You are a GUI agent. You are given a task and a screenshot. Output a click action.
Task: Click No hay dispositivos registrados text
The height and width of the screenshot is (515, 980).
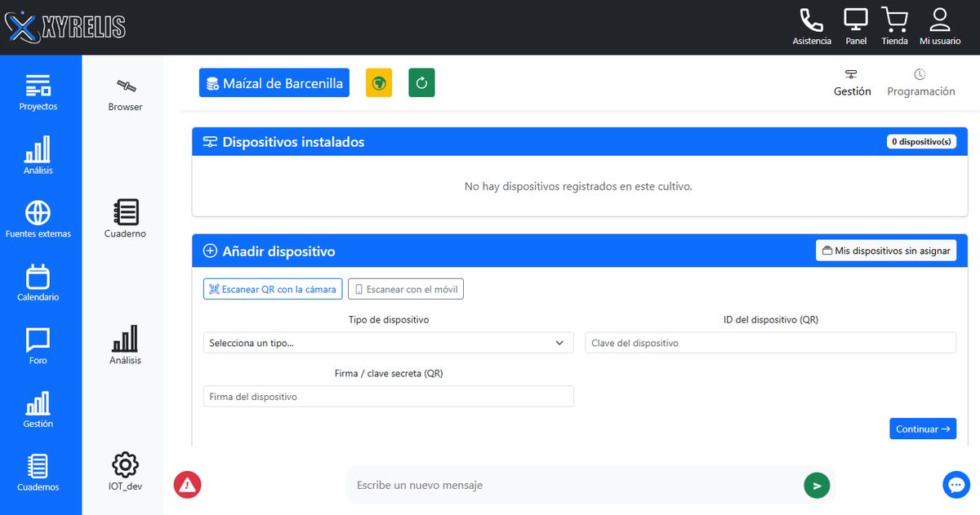(578, 186)
